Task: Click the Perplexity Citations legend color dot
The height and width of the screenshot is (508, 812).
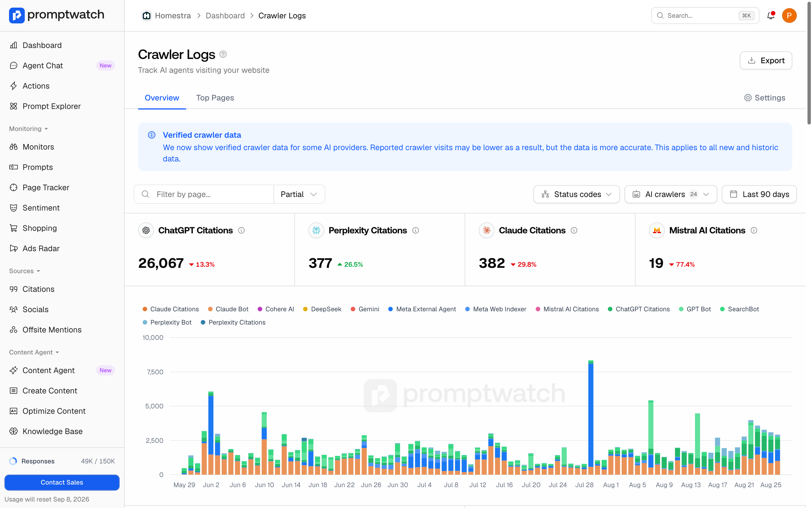Action: pyautogui.click(x=203, y=323)
